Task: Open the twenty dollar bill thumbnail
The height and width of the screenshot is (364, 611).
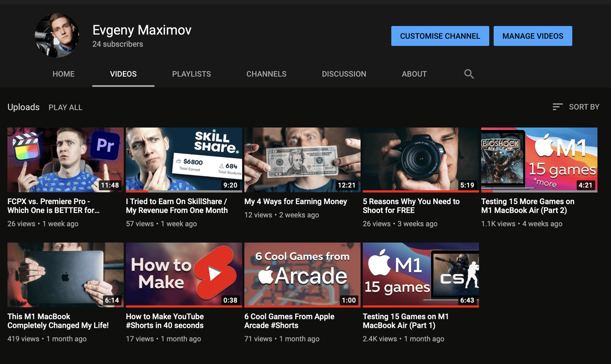Action: click(x=302, y=160)
